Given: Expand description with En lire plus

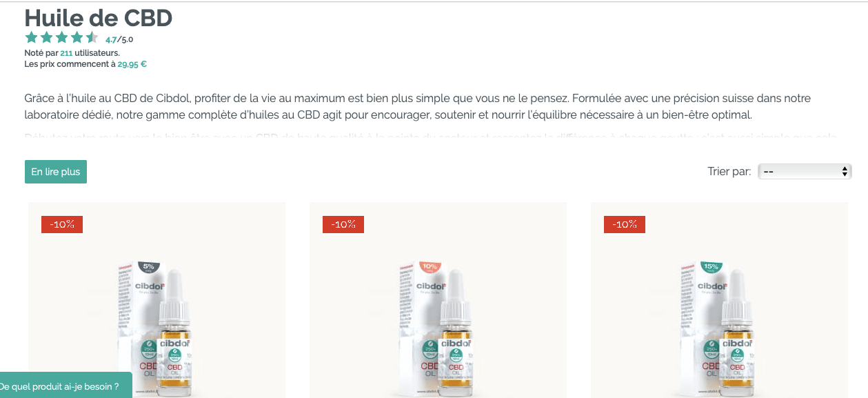Looking at the screenshot, I should click(x=56, y=172).
